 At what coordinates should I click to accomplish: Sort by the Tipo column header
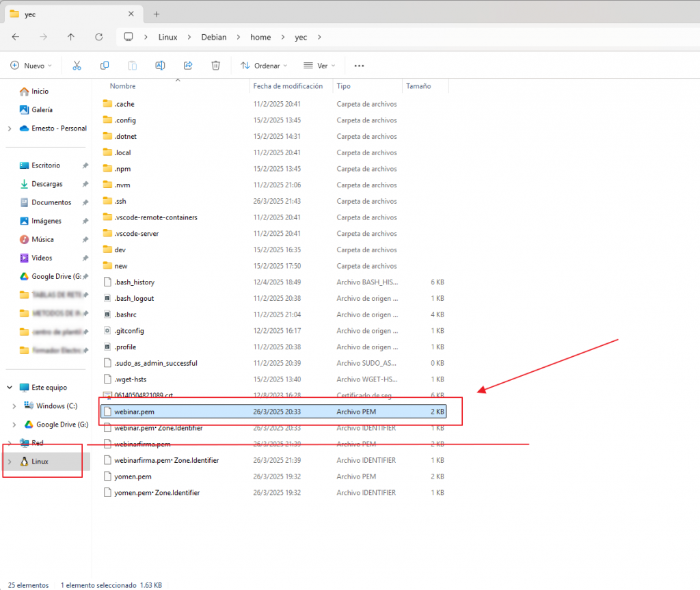(344, 86)
